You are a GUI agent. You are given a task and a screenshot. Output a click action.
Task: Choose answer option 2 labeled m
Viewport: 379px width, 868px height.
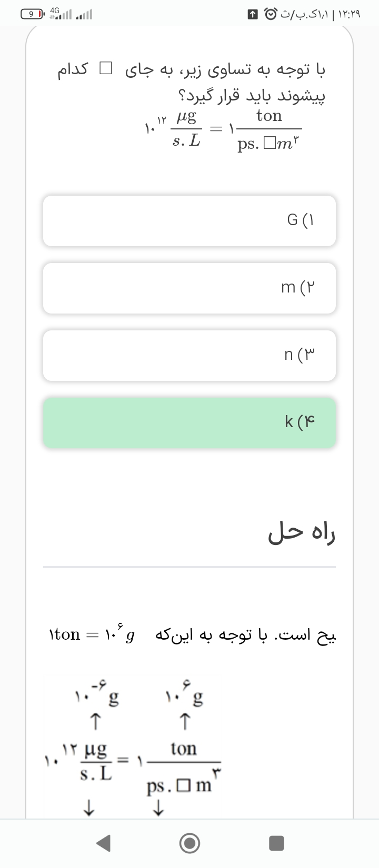[189, 288]
